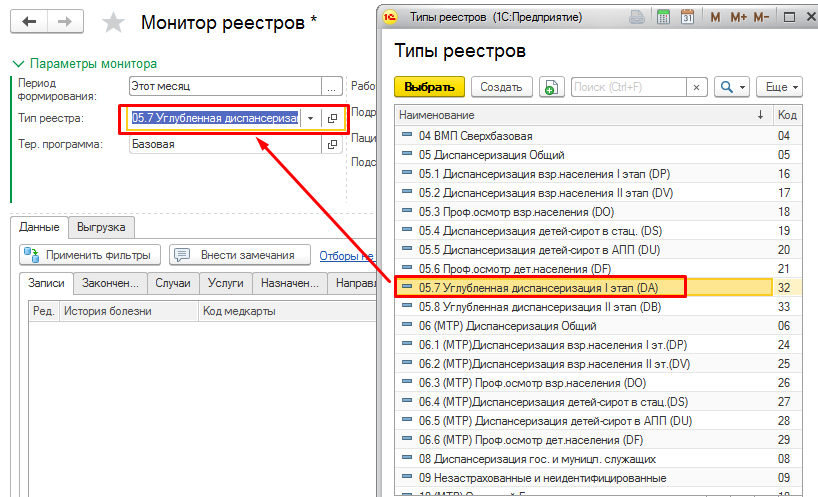Click the print icon in title bar
Screen dimensions: 818x497
636,17
